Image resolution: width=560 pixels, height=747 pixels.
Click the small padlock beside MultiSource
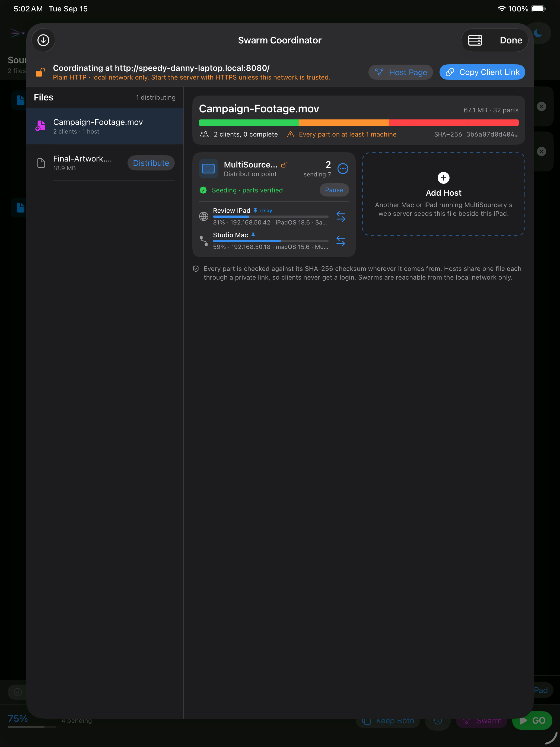pos(284,164)
